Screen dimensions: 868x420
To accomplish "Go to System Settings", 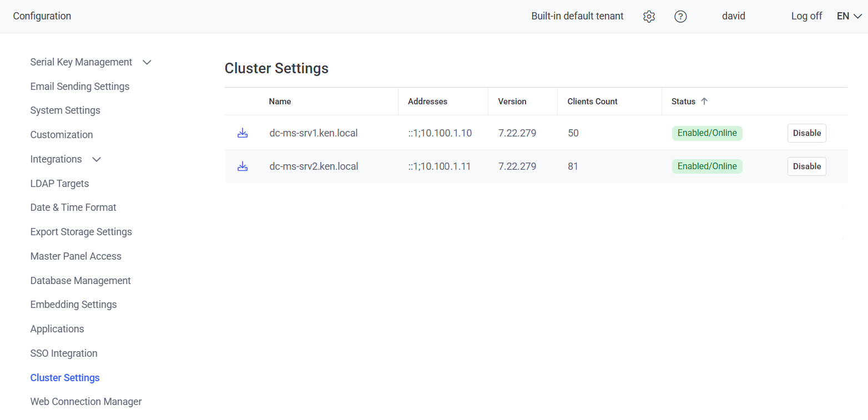I will click(65, 110).
